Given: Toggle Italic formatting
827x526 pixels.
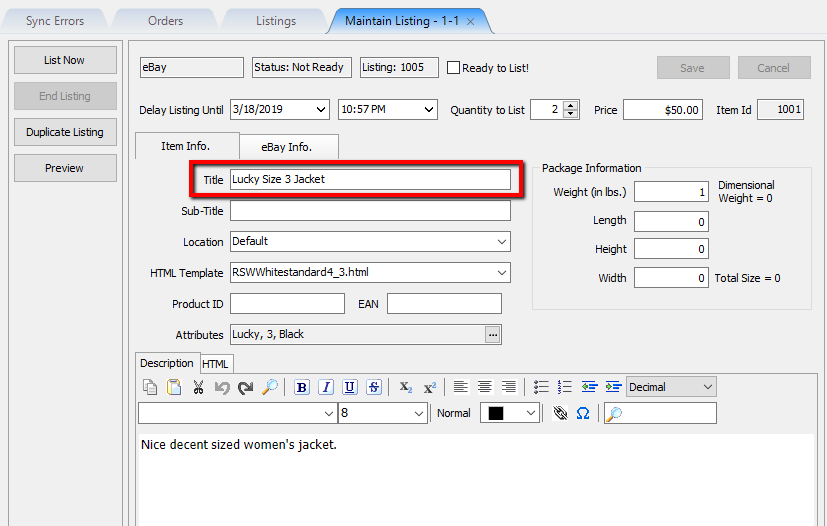Looking at the screenshot, I should coord(326,387).
